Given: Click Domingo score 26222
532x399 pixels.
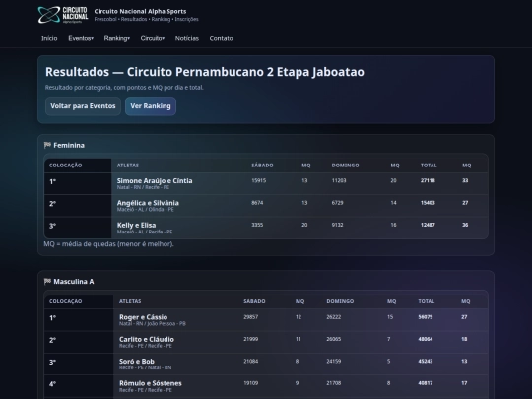Looking at the screenshot, I should [x=334, y=317].
